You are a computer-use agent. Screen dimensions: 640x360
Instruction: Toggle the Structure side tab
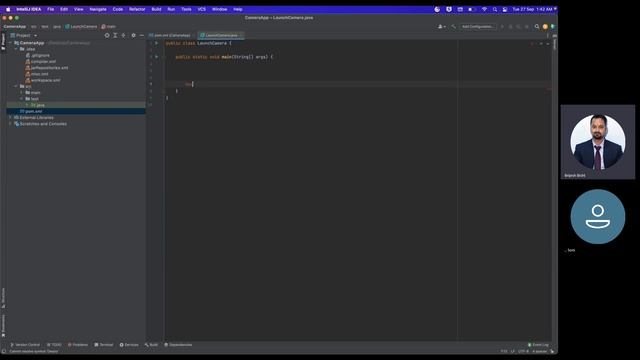(x=3, y=298)
